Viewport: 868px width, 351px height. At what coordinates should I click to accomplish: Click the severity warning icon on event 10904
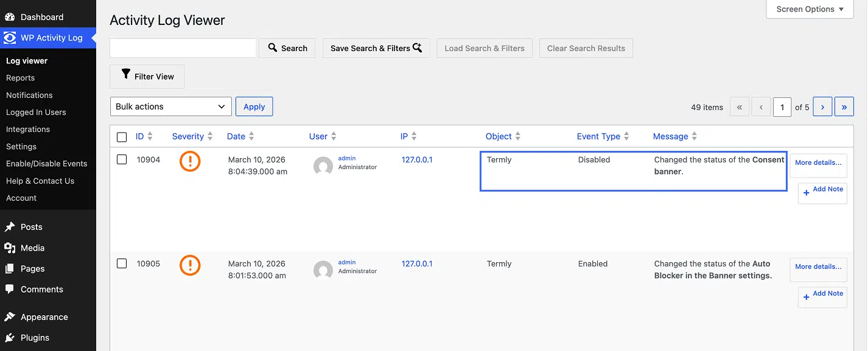190,161
